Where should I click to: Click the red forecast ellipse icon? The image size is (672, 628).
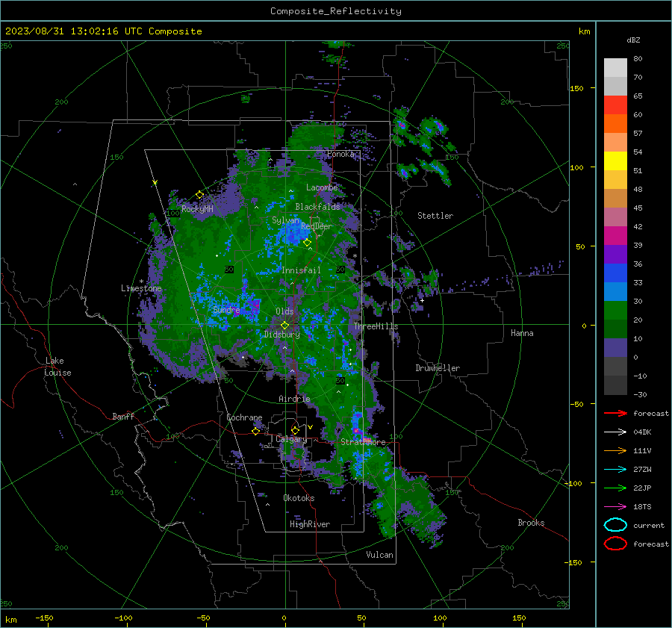[x=615, y=544]
